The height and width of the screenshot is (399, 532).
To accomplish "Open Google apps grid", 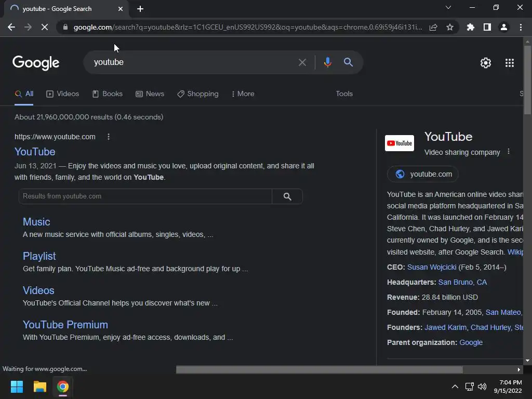I will point(510,63).
